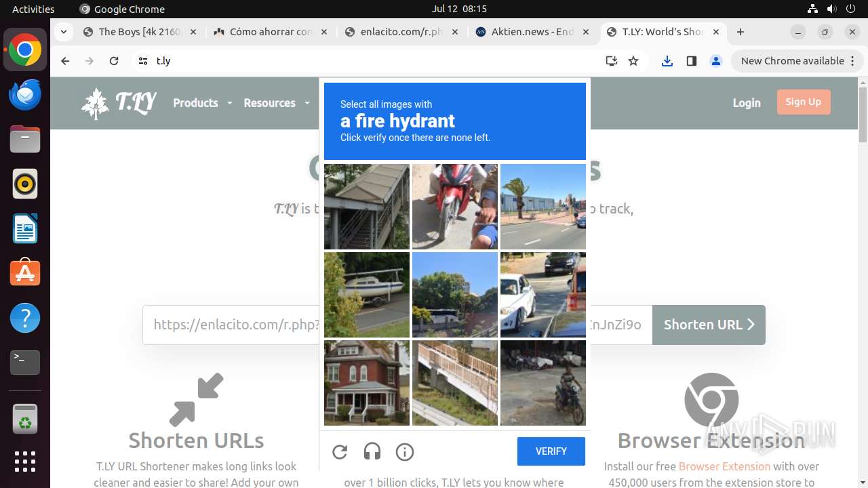Open power menu in top bar
Screen dimensions: 868x488
click(x=851, y=9)
